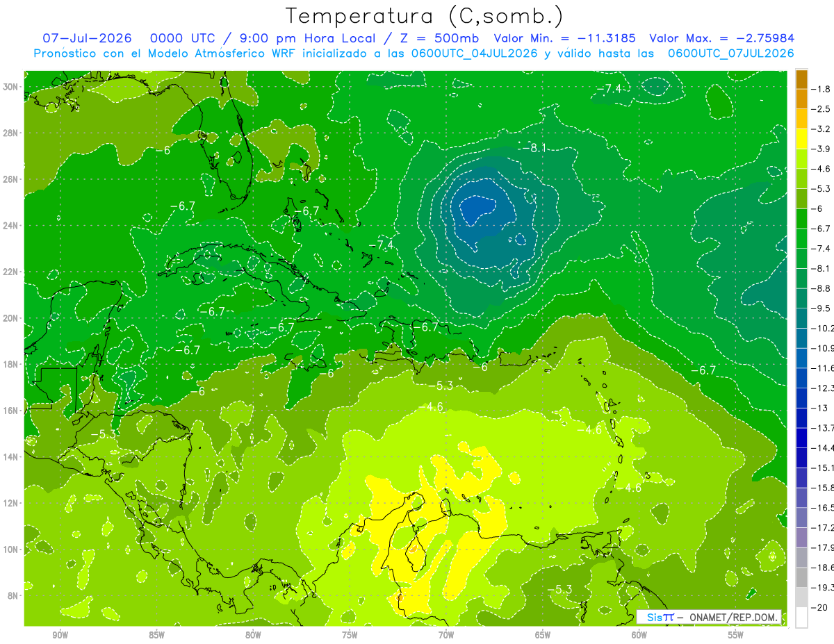
Task: Click the "30N" latitude axis label
Action: [11, 86]
